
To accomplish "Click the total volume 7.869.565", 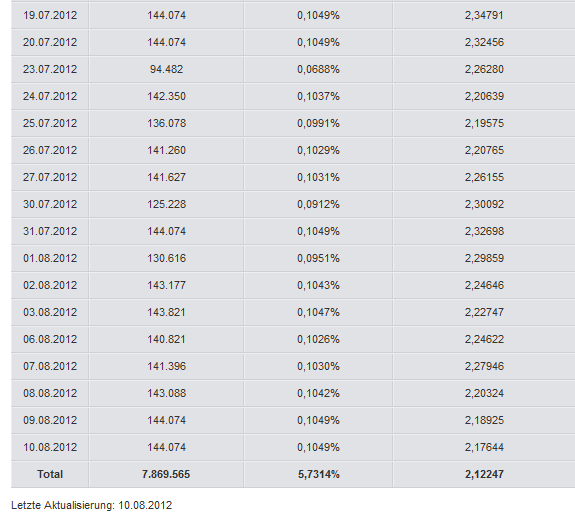I will tap(166, 474).
